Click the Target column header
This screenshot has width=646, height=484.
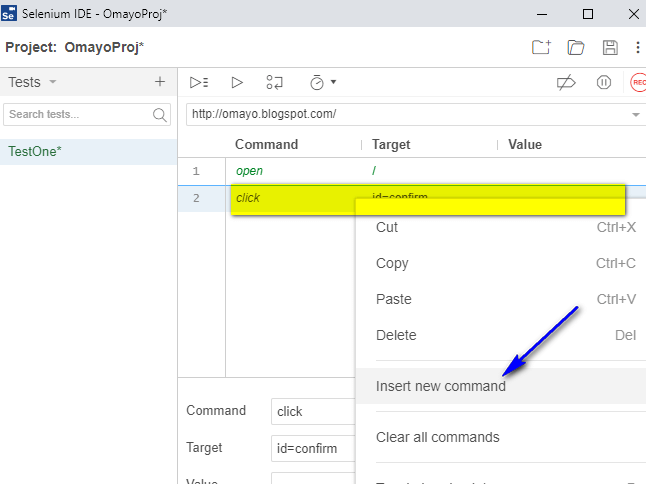[391, 145]
